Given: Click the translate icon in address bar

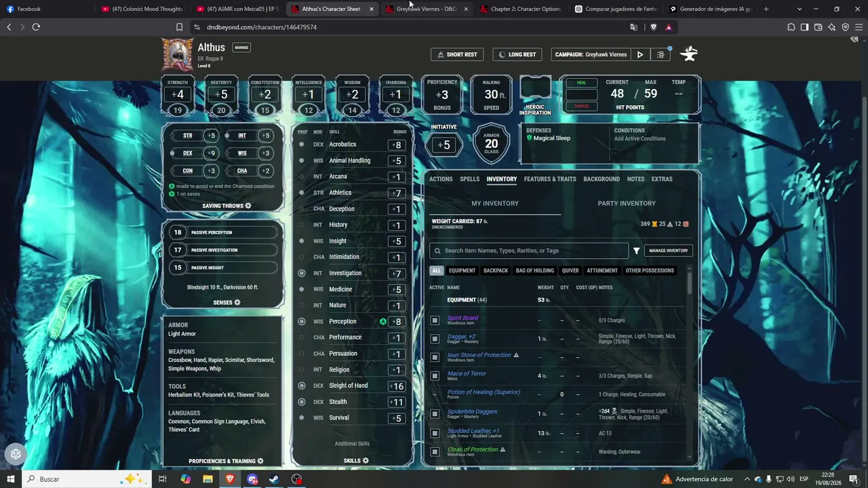Looking at the screenshot, I should (633, 27).
